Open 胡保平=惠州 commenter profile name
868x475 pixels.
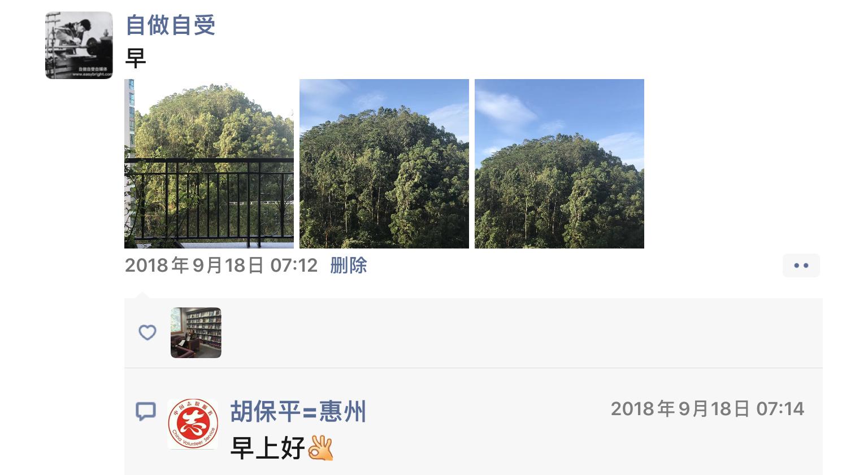pos(298,411)
